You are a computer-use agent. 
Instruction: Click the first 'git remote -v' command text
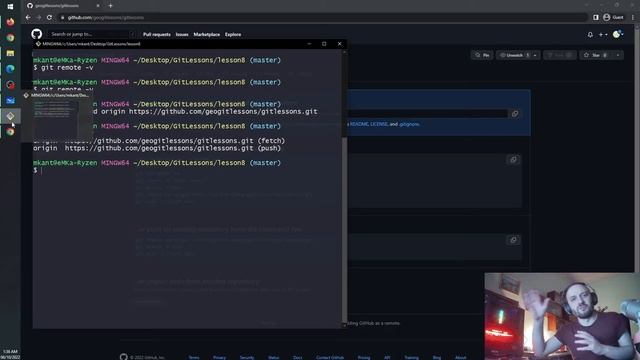click(x=67, y=67)
